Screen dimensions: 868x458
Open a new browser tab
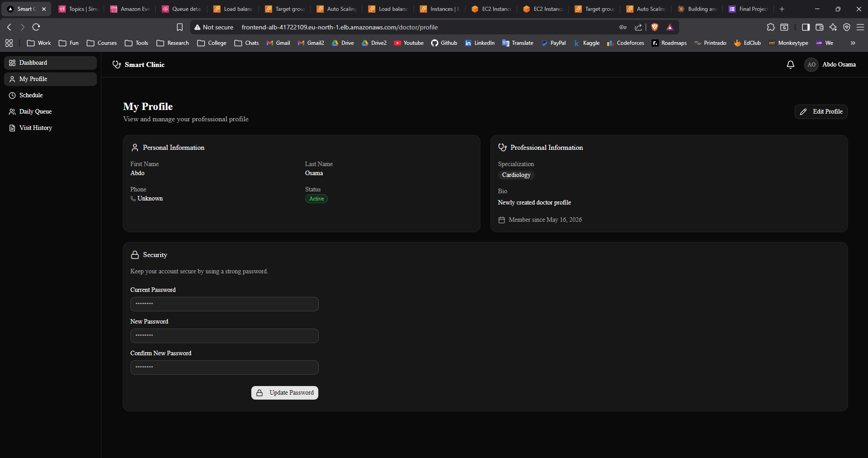[782, 9]
